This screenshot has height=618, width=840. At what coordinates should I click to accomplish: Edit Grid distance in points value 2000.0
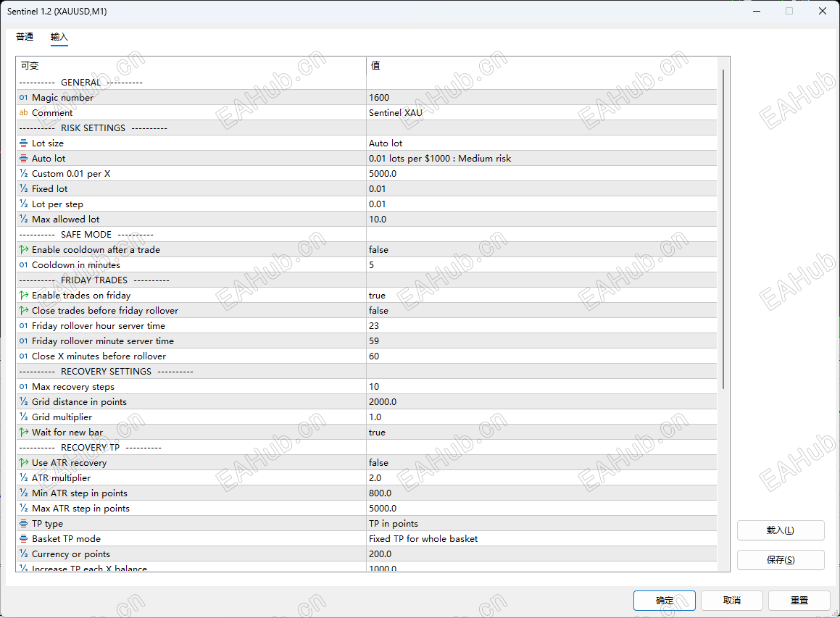click(x=541, y=401)
